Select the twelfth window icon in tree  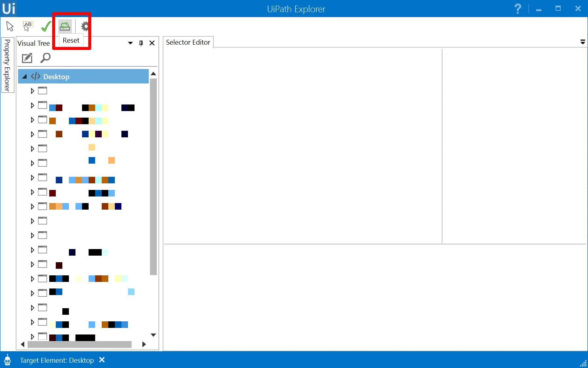click(43, 250)
